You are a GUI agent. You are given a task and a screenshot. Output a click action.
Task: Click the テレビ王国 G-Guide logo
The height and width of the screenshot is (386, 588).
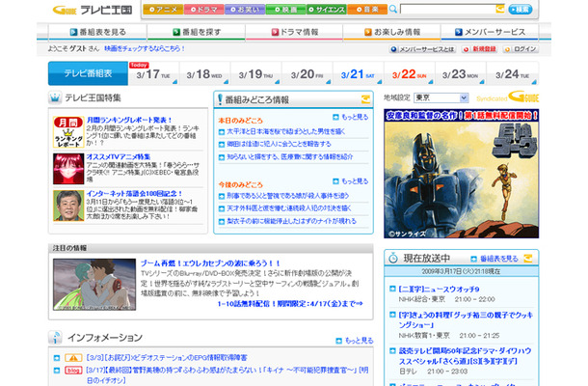click(93, 10)
